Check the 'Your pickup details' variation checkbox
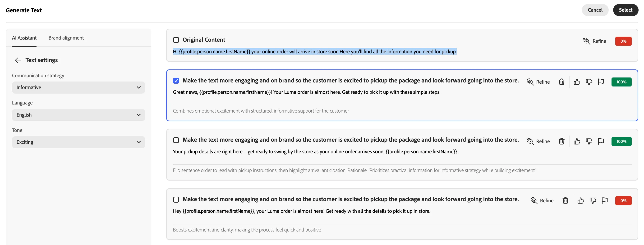 [176, 140]
